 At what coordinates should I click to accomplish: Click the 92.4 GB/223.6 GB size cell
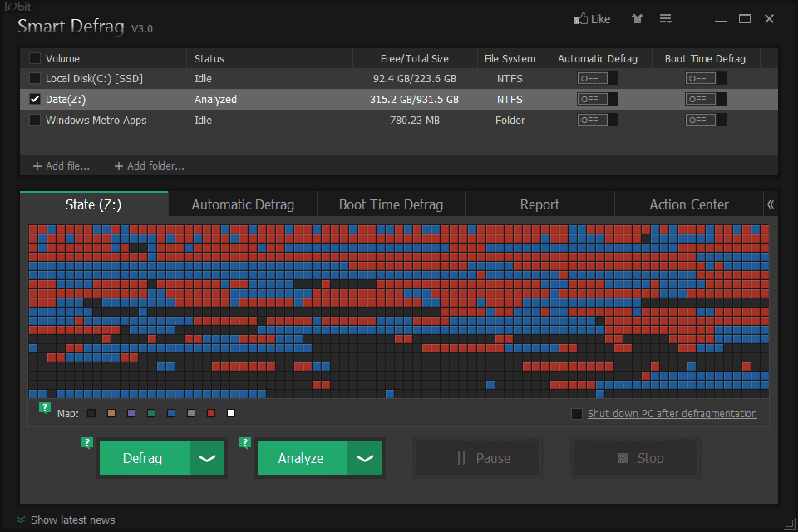[x=414, y=78]
